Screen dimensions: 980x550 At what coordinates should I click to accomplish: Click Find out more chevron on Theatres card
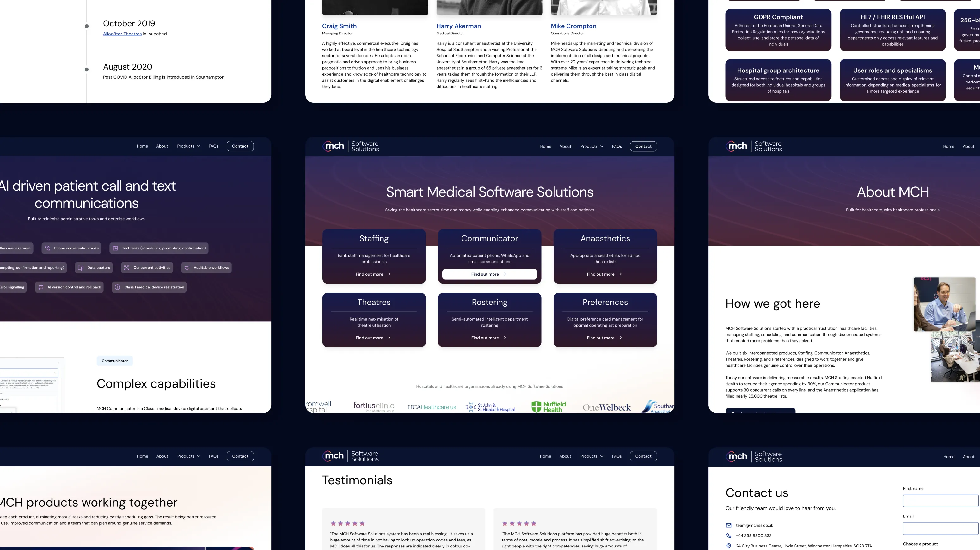click(x=389, y=338)
